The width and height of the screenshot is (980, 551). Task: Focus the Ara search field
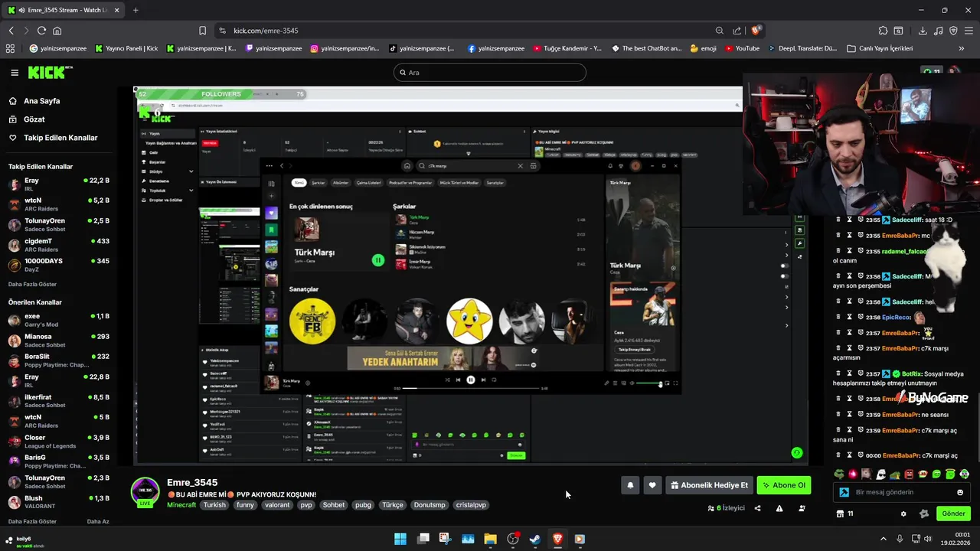tap(490, 73)
